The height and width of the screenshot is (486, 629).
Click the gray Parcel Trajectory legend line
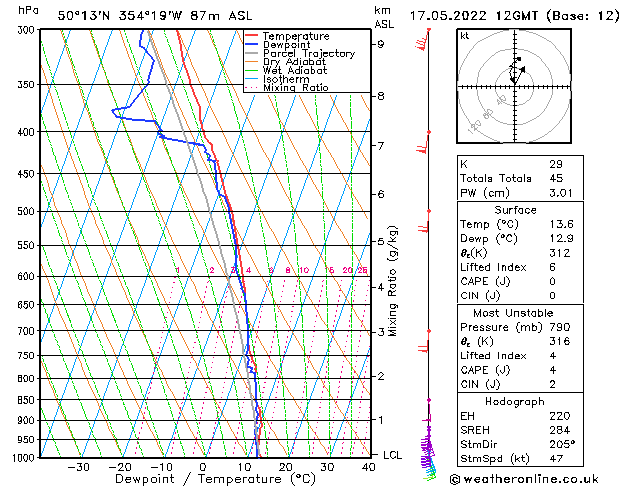252,53
